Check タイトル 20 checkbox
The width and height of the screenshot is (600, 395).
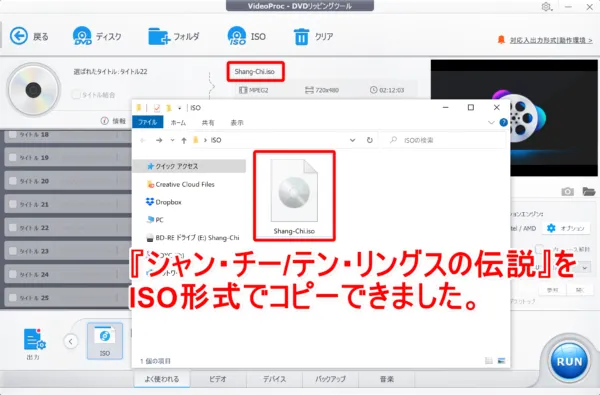click(13, 181)
